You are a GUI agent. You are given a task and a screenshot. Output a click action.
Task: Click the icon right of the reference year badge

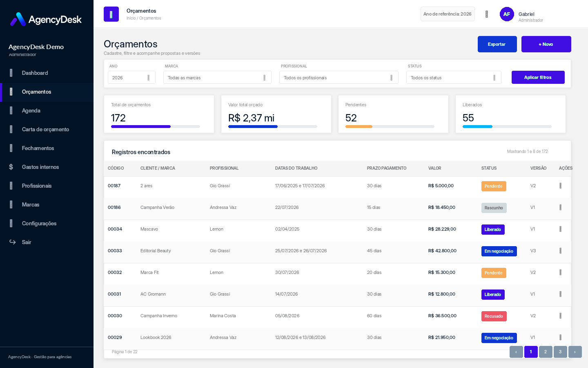487,14
